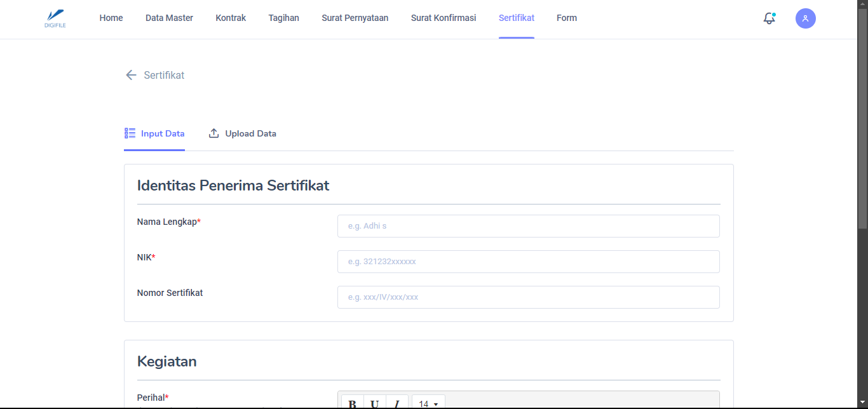This screenshot has width=868, height=409.
Task: Toggle underline formatting in the editor
Action: tap(375, 403)
